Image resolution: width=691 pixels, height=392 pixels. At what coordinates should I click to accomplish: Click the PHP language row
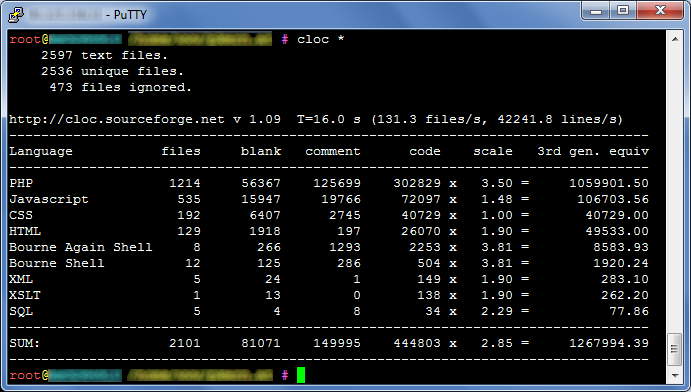(329, 183)
